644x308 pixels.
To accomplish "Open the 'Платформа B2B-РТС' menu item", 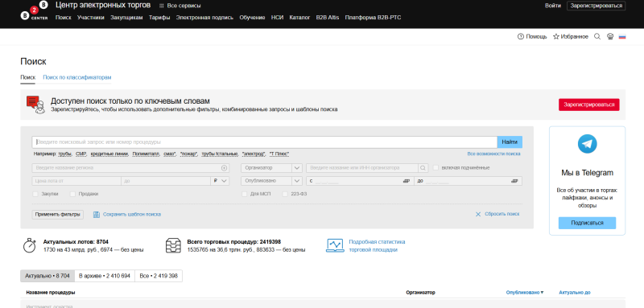I will [x=373, y=18].
